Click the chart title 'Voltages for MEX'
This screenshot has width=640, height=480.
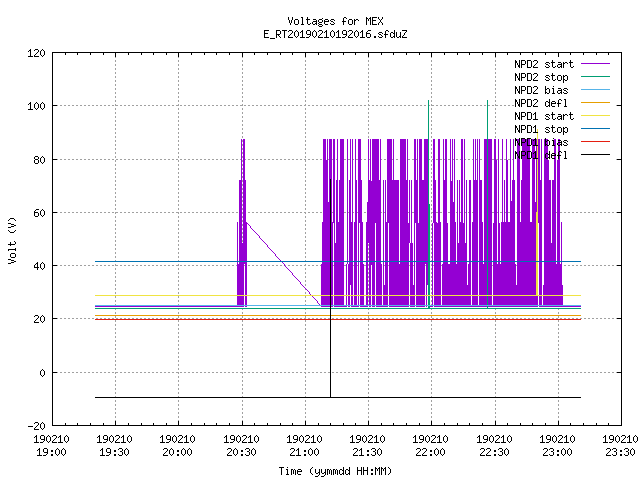(335, 21)
